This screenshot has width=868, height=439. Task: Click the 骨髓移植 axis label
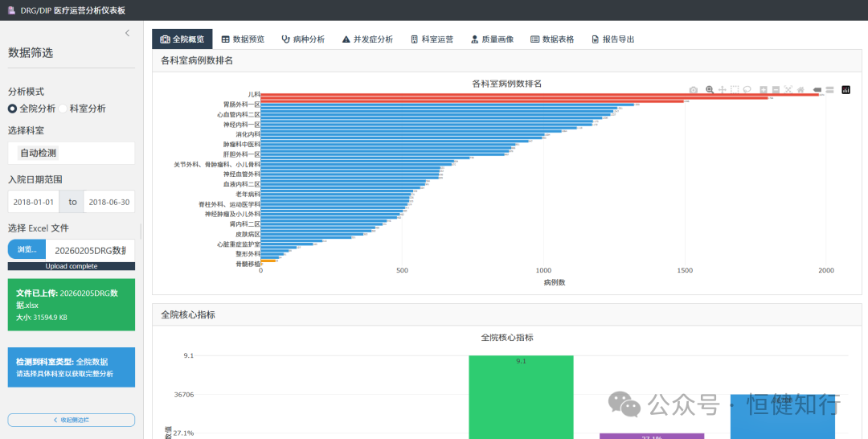(248, 264)
